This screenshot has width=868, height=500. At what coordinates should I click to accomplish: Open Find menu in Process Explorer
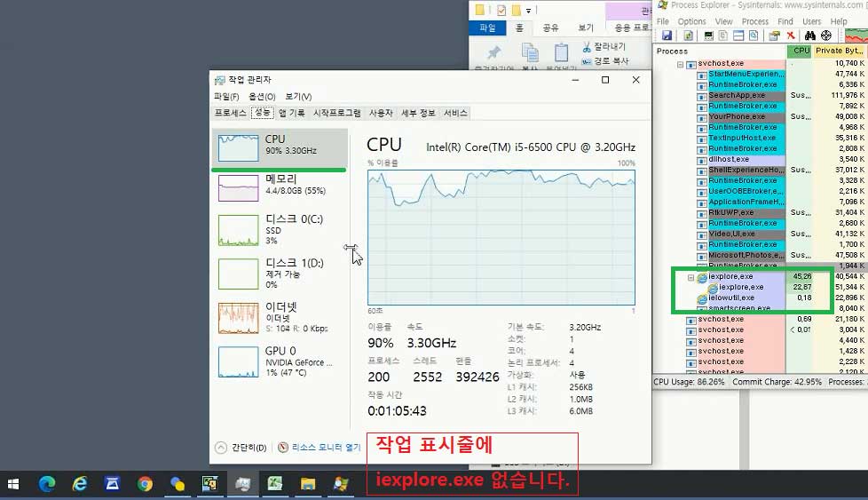[785, 21]
